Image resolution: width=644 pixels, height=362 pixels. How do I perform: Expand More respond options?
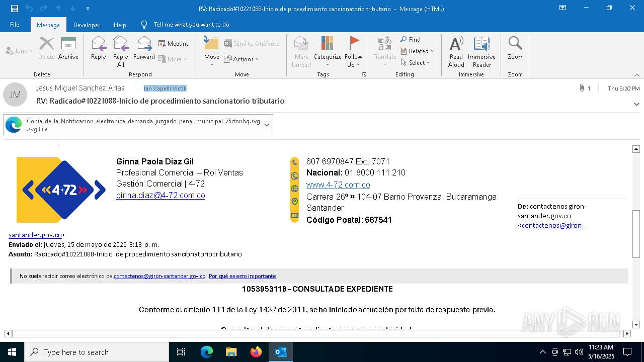pyautogui.click(x=173, y=59)
